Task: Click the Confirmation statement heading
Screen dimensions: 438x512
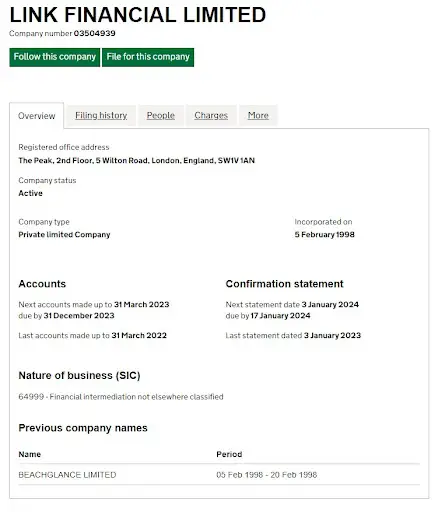Action: (x=284, y=284)
